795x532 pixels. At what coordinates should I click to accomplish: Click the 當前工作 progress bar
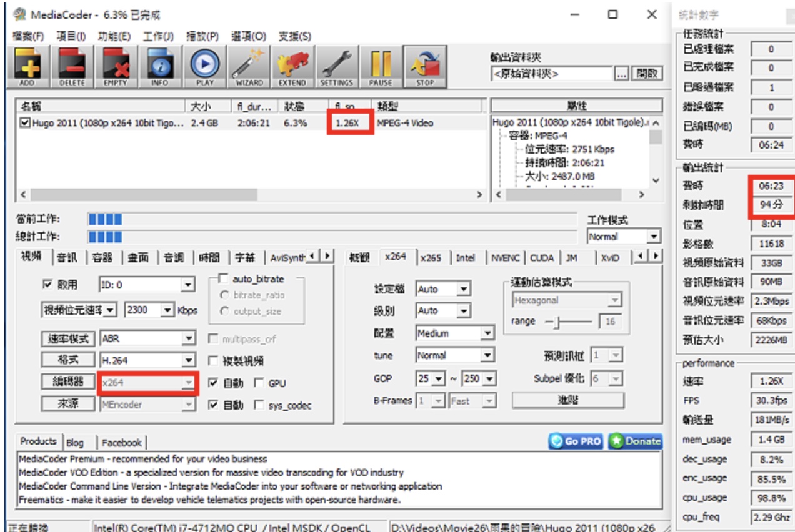click(332, 219)
